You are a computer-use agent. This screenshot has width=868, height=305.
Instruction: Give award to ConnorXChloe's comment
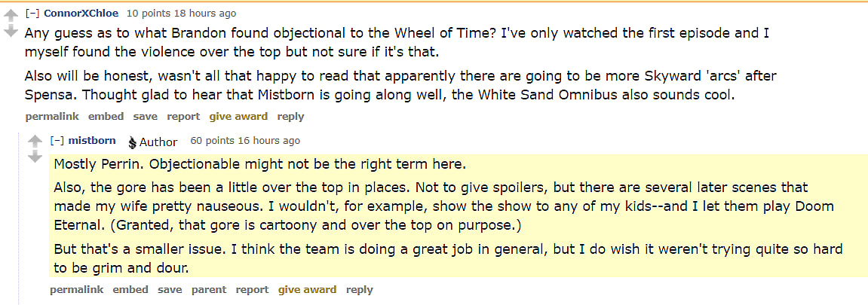(238, 117)
